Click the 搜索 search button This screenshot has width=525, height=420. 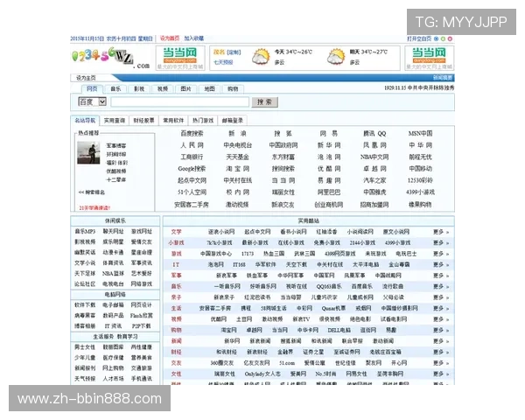(x=264, y=102)
